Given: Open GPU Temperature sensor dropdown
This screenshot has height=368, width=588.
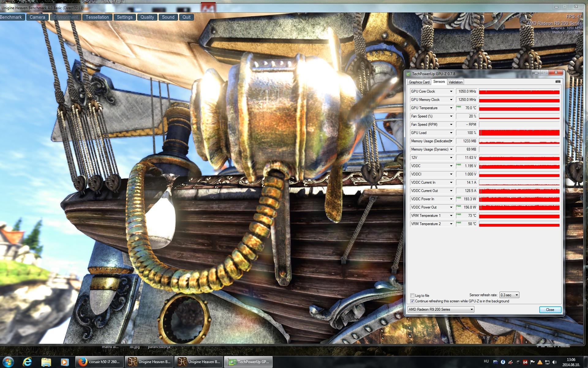Looking at the screenshot, I should [x=451, y=108].
